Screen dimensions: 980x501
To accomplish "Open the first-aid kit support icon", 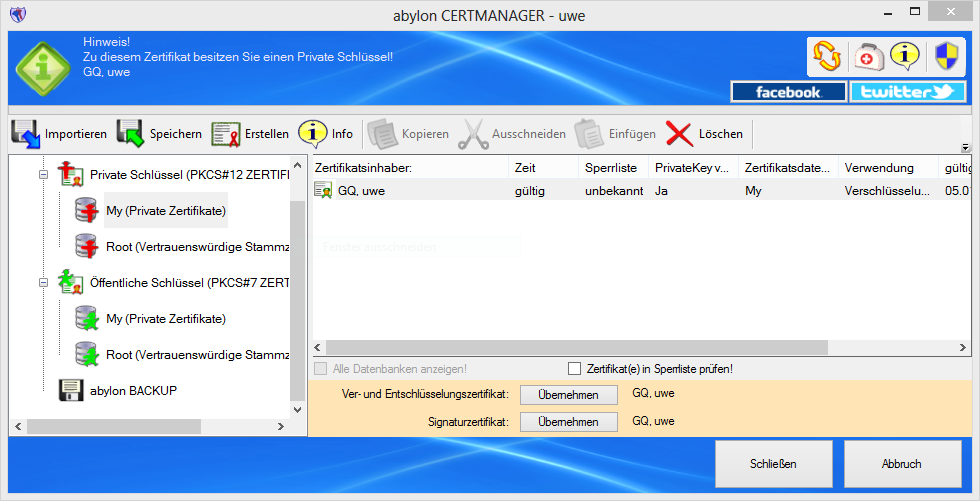I will (869, 57).
